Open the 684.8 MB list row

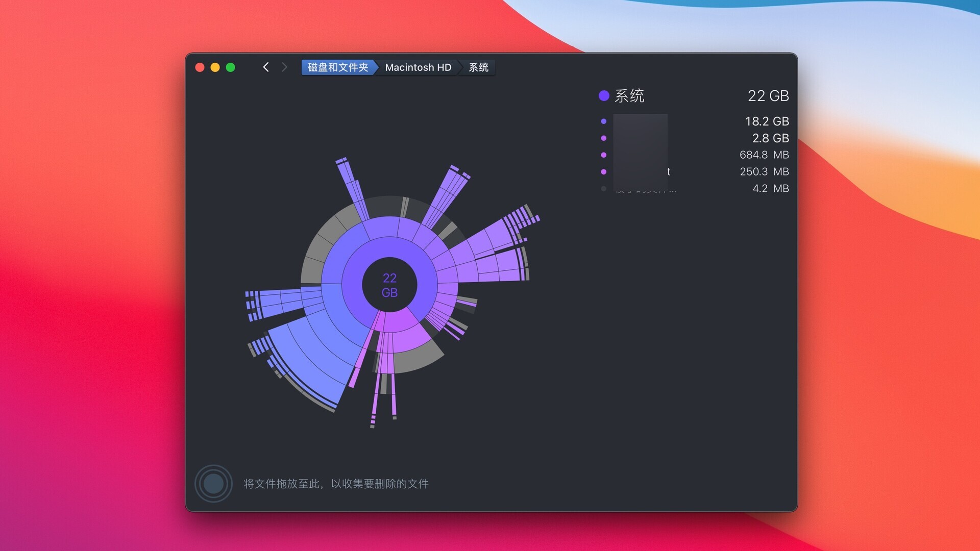pyautogui.click(x=695, y=155)
